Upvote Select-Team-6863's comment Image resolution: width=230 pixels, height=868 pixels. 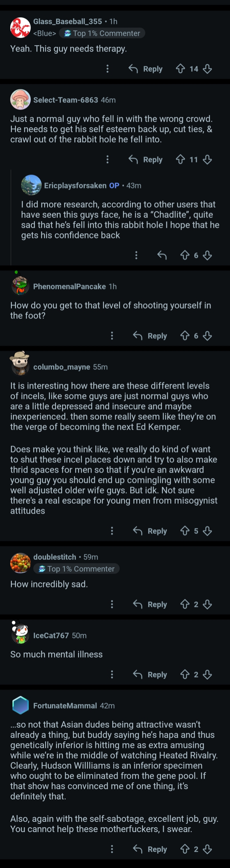(x=180, y=160)
